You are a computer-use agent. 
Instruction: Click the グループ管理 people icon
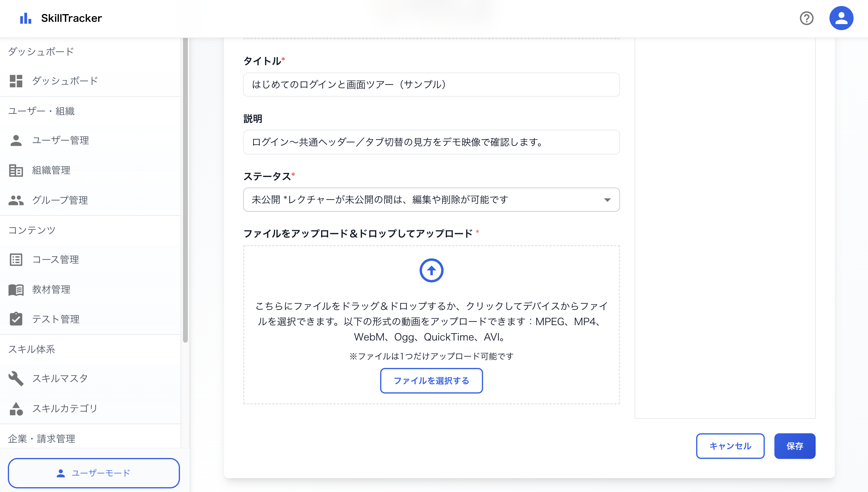16,200
